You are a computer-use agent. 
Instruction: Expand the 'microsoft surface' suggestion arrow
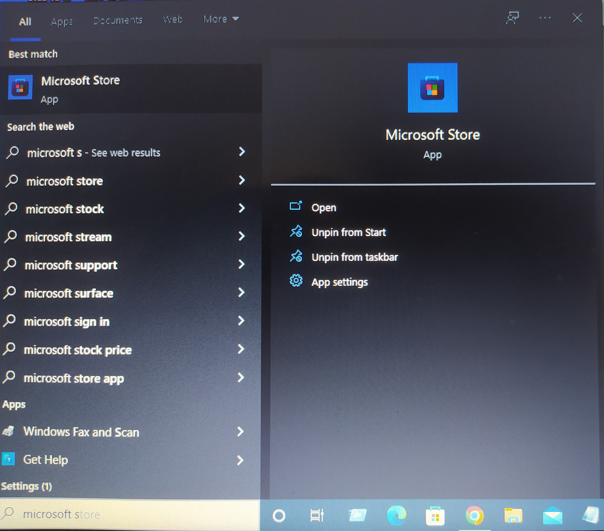[242, 292]
